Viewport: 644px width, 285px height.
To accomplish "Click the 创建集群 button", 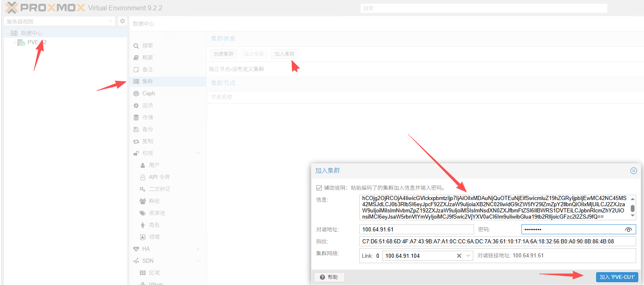I will coord(223,54).
